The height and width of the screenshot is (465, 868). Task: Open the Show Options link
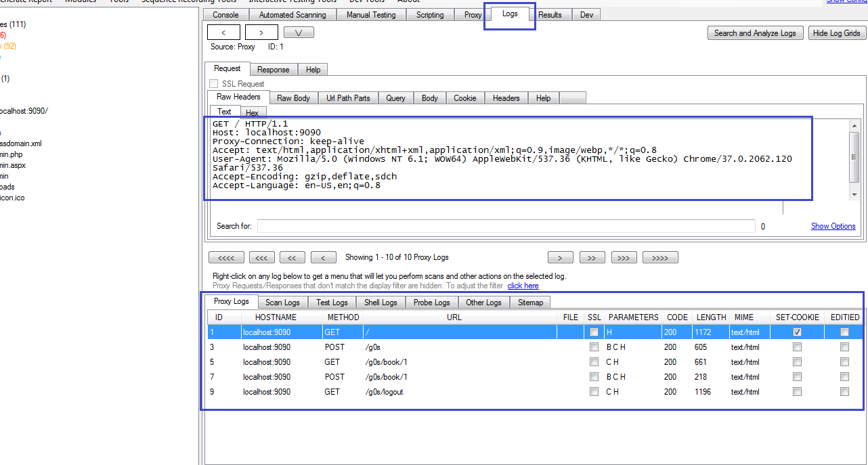833,225
